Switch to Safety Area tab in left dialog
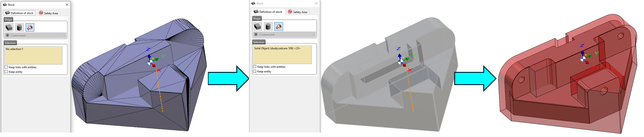 coord(48,13)
